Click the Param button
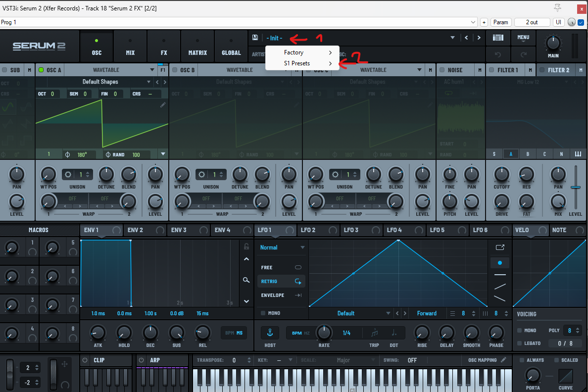The image size is (588, 392). pos(500,22)
